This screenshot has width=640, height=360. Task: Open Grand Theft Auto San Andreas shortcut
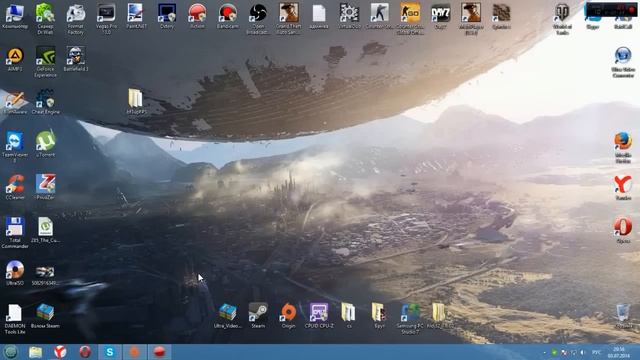tap(289, 18)
